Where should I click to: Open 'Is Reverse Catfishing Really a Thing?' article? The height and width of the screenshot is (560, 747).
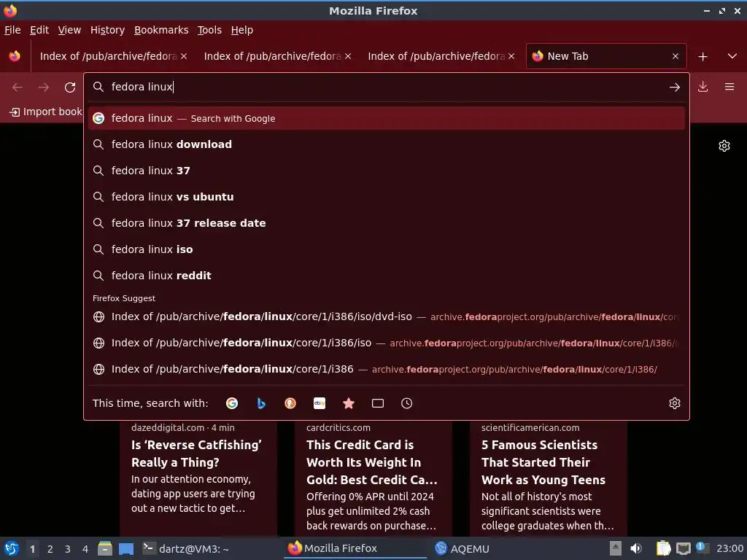click(198, 478)
